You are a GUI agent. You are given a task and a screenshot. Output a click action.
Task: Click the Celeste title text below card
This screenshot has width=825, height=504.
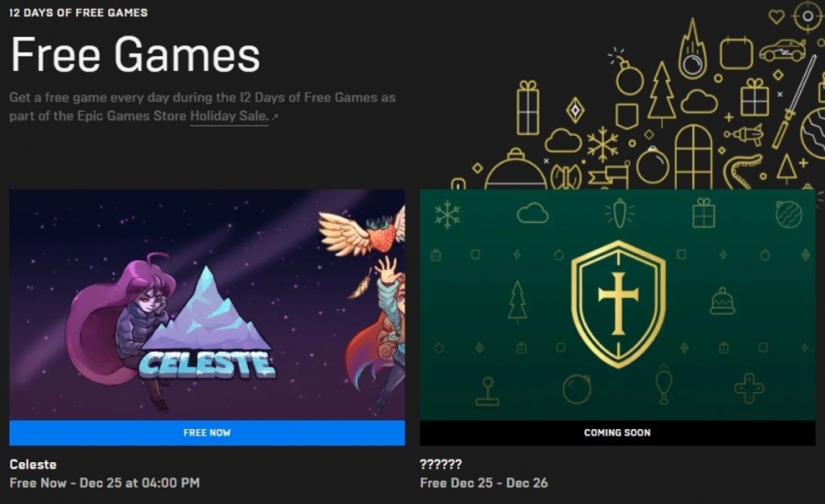click(33, 465)
